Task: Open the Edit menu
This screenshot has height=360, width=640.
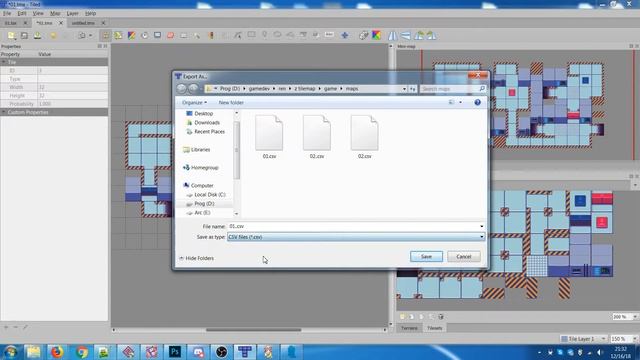Action: pos(22,13)
